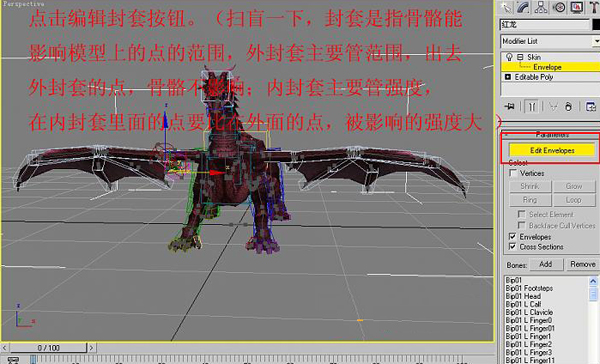The height and width of the screenshot is (364, 600).
Task: Click the Ring selection button
Action: [x=530, y=200]
